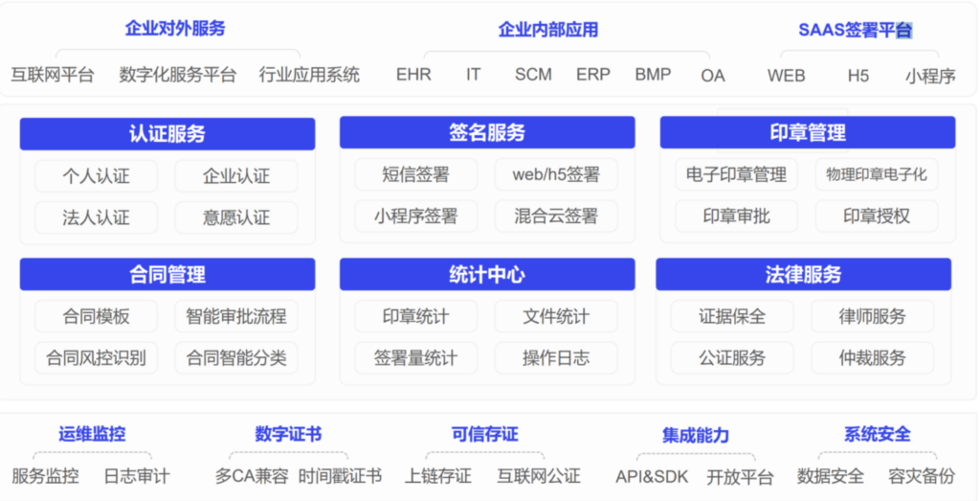Open the 印章管理 section header
The width and height of the screenshot is (980, 501).
click(807, 133)
